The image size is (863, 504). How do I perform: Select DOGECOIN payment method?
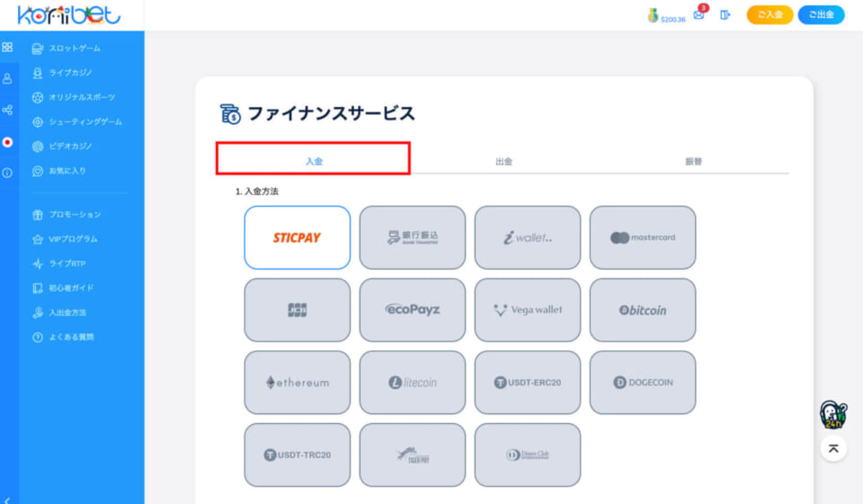[x=642, y=383]
